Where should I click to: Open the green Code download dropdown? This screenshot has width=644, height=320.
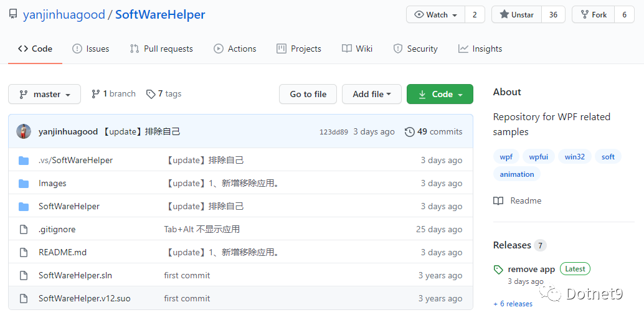pyautogui.click(x=440, y=94)
